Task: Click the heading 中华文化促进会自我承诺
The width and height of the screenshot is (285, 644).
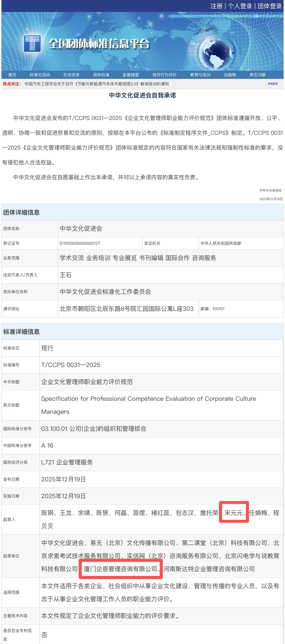Action: coord(142,95)
